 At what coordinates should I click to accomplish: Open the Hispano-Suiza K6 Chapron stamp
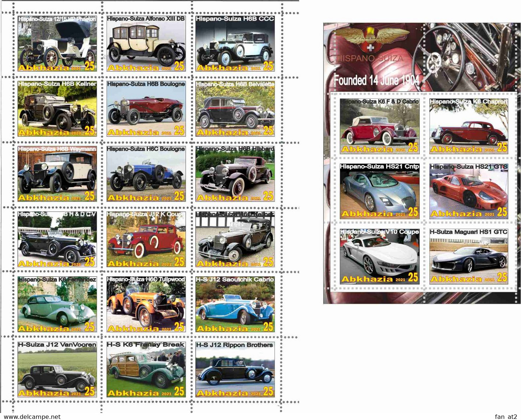(469, 126)
